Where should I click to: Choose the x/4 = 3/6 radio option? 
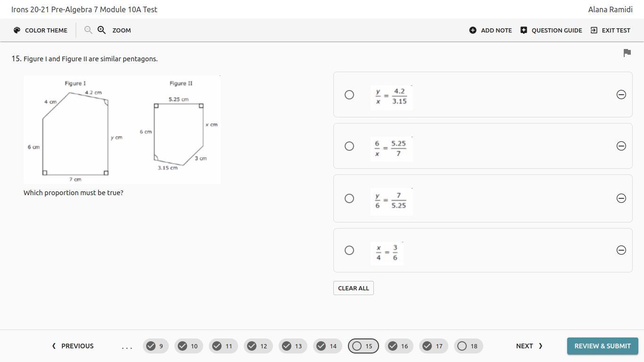click(x=349, y=250)
